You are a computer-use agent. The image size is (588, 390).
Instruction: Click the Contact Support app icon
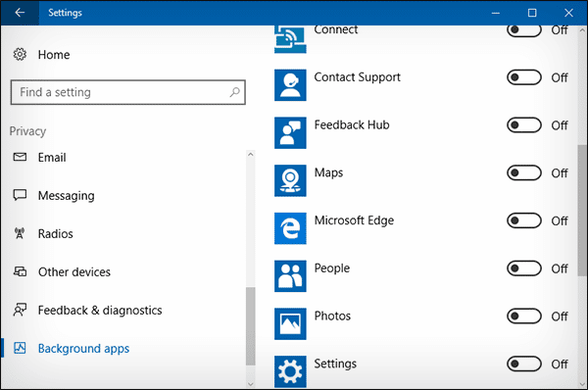[x=290, y=85]
